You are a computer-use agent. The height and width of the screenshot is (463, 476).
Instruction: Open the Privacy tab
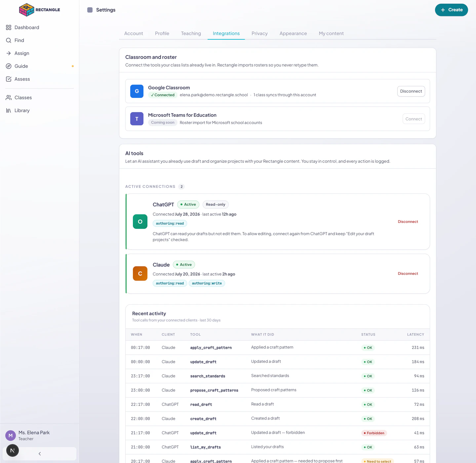coord(259,33)
